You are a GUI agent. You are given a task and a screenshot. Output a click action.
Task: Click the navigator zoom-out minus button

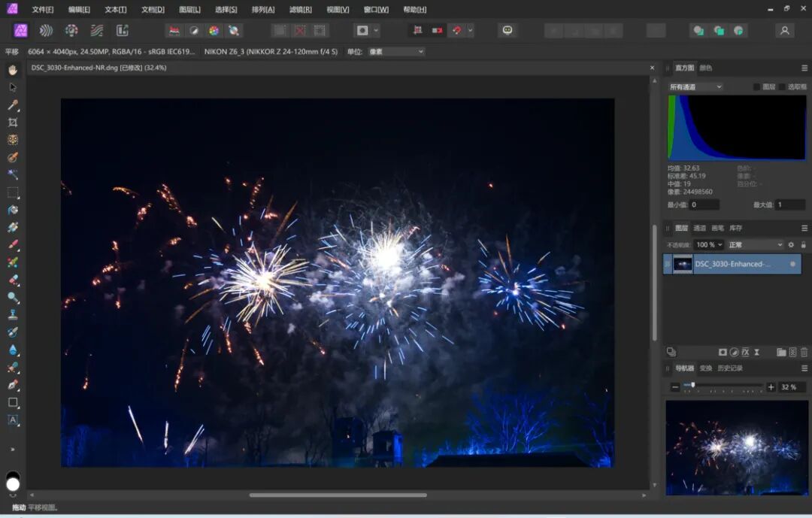click(x=674, y=387)
